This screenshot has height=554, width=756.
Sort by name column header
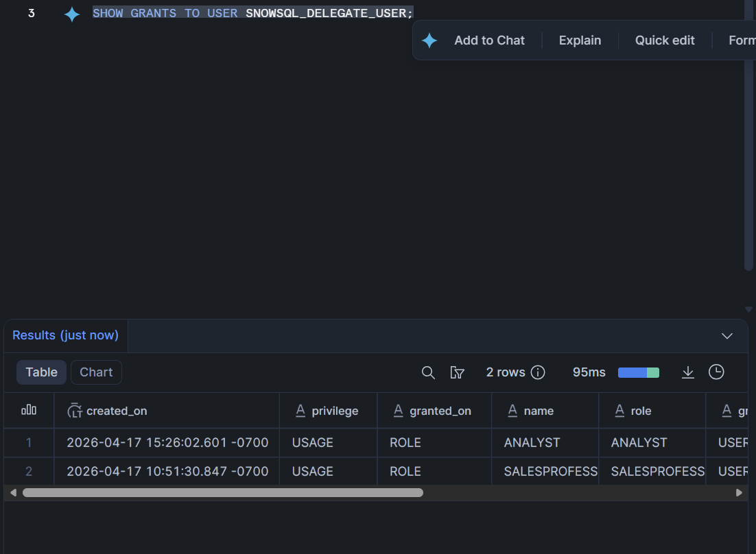click(x=545, y=411)
